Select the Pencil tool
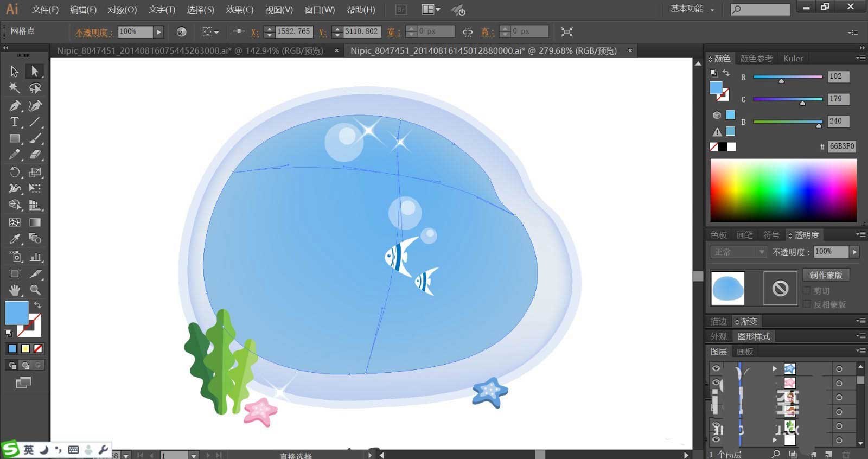868x459 pixels. (x=15, y=155)
